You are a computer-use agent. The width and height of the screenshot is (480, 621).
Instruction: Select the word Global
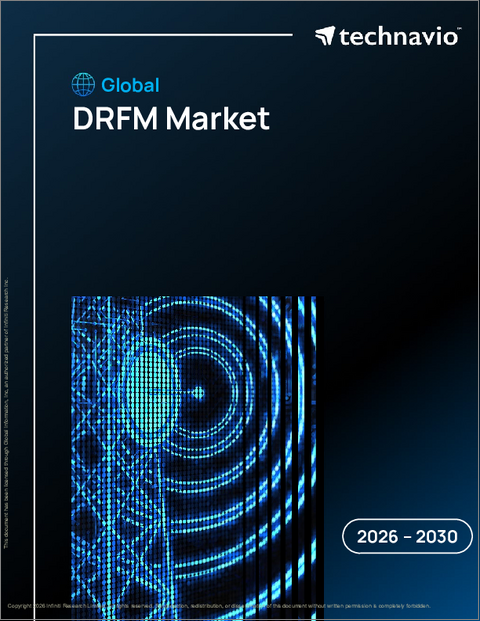click(130, 85)
